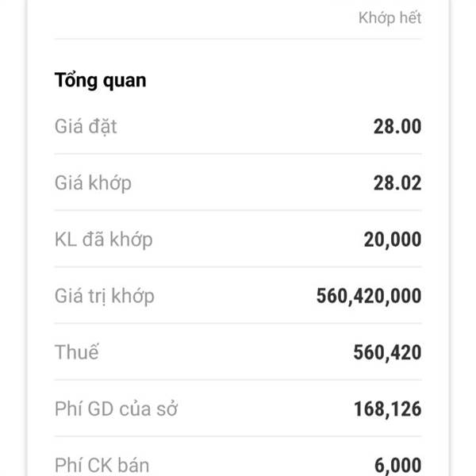The width and height of the screenshot is (476, 476).
Task: Click the KL đã khớp label
Action: tap(103, 240)
